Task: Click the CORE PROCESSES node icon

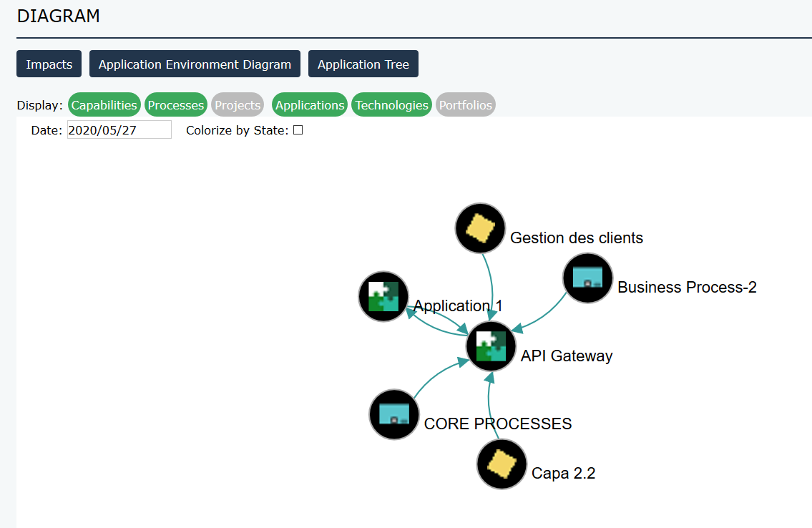Action: pos(393,414)
